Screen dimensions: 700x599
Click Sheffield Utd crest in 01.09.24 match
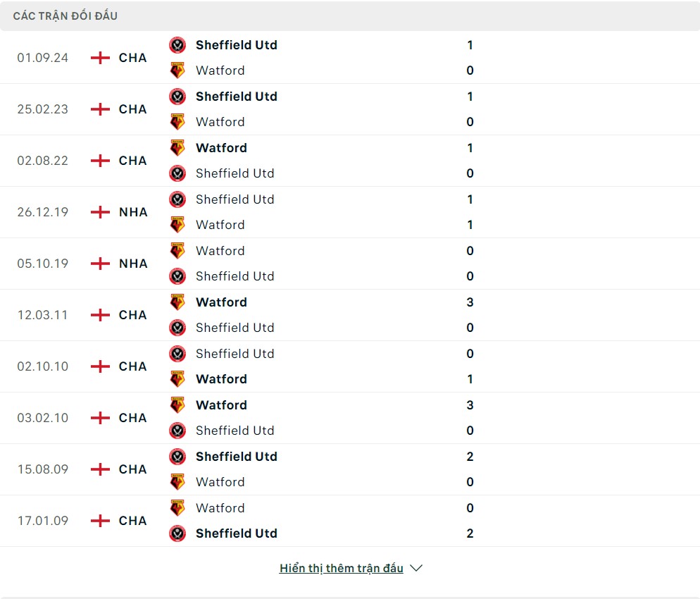[x=177, y=45]
